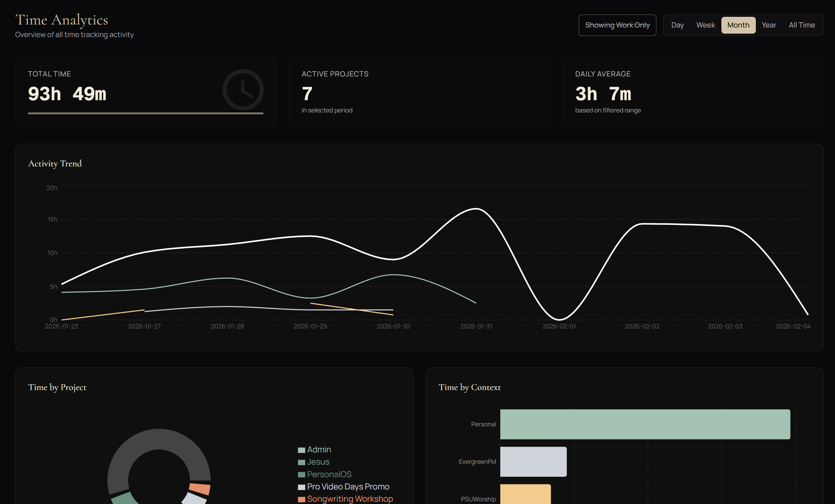Click the Time Analytics page title
The width and height of the screenshot is (835, 504).
point(62,20)
